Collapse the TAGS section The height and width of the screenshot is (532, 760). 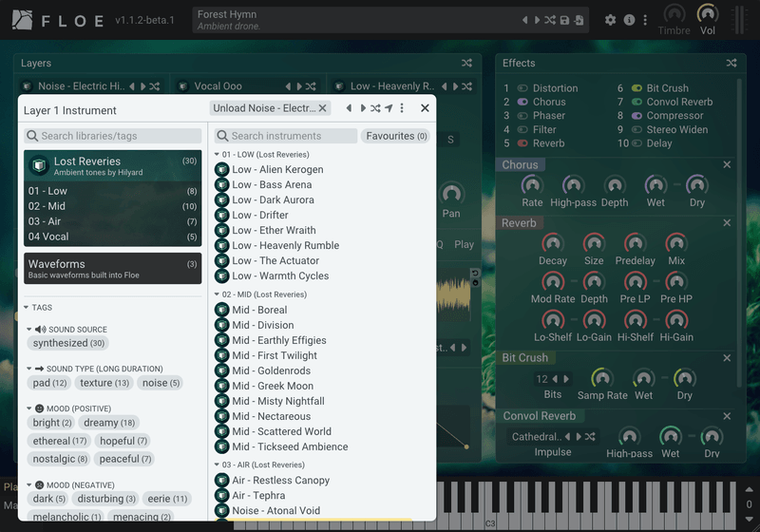(x=27, y=308)
